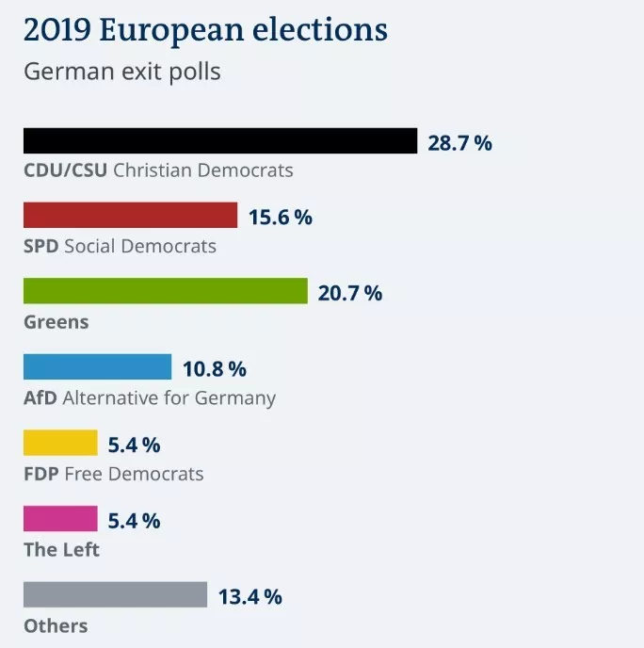Click the 10.8 % value label
644x648 pixels.
[215, 369]
